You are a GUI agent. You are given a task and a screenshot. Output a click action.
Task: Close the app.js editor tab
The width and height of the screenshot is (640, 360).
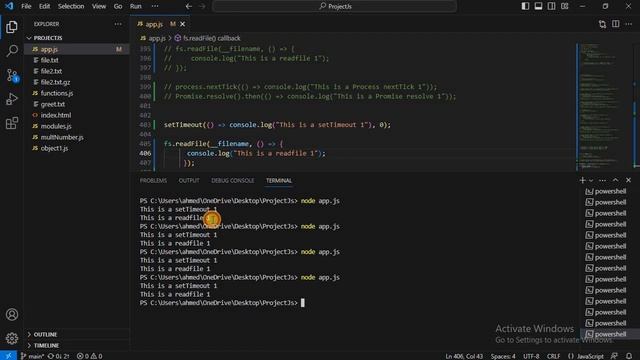click(x=182, y=24)
